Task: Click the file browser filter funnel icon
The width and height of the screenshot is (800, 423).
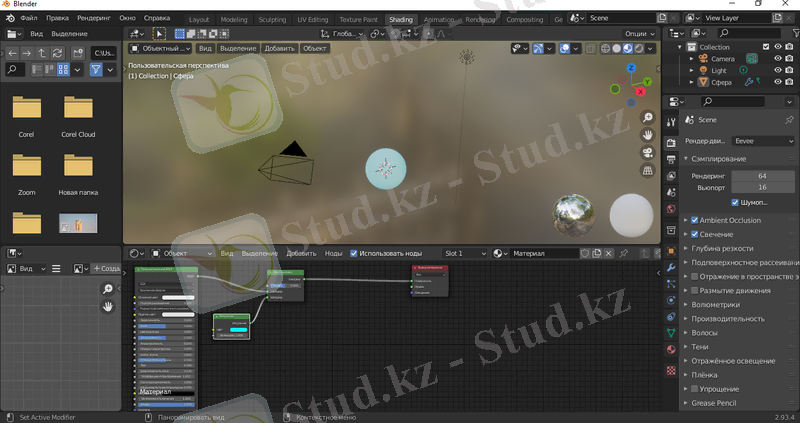Action: [97, 69]
